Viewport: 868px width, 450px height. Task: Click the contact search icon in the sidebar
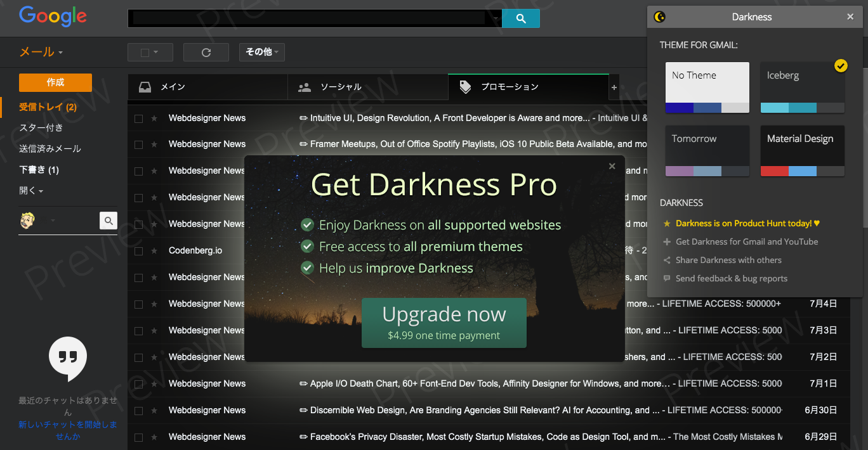click(108, 221)
